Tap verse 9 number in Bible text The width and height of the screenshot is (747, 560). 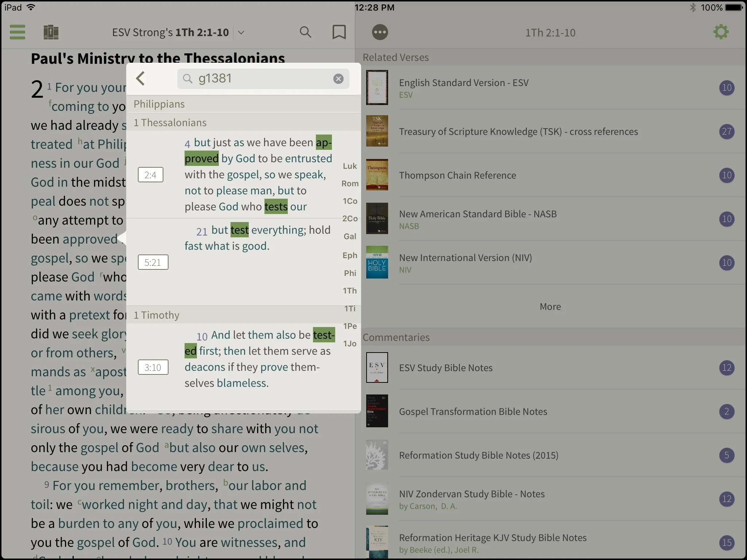coord(47,484)
